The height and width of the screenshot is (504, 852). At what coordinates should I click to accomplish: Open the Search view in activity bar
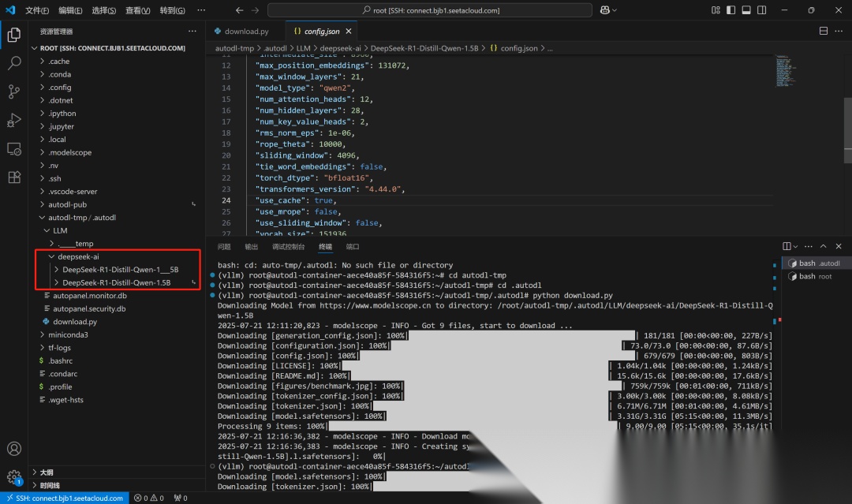tap(14, 63)
